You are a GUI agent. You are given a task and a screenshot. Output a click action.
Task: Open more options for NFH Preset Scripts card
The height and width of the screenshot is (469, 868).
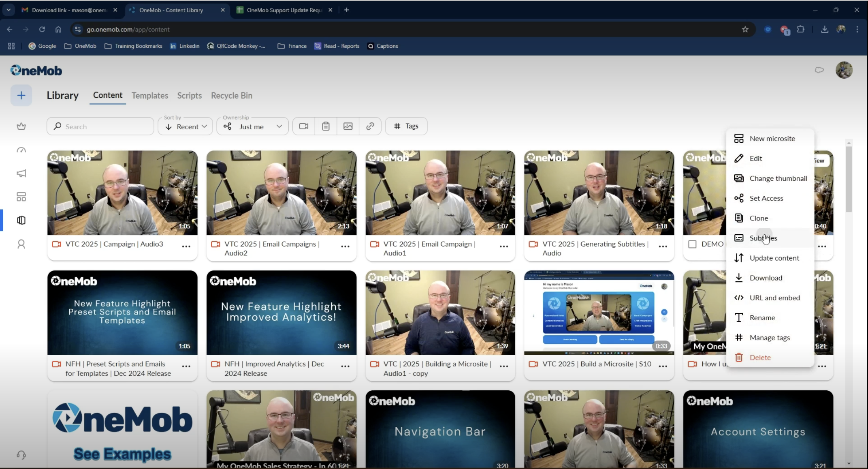point(186,366)
